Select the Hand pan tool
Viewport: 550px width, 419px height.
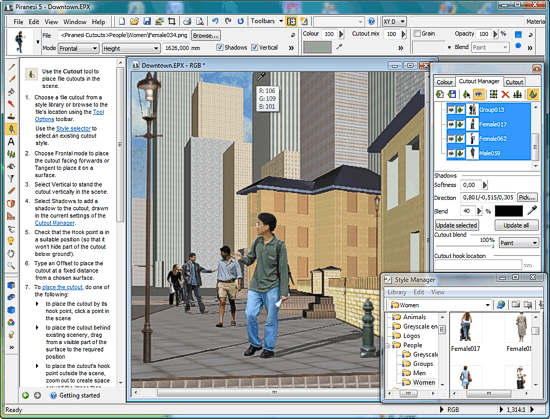pos(11,253)
